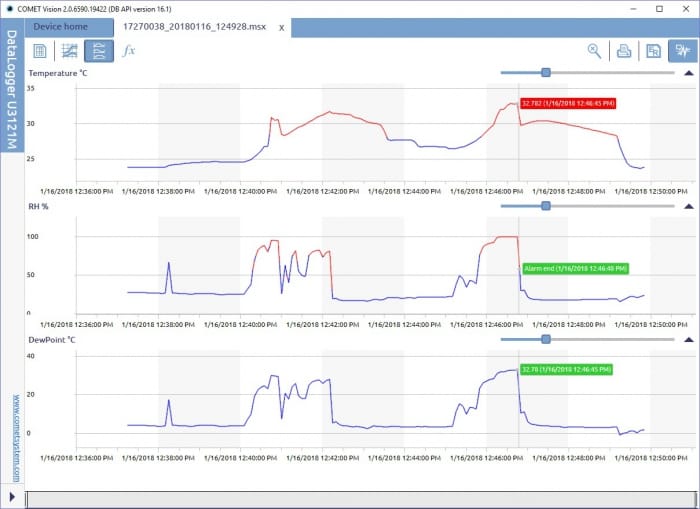Select the separate stacked graphs view

[x=99, y=51]
